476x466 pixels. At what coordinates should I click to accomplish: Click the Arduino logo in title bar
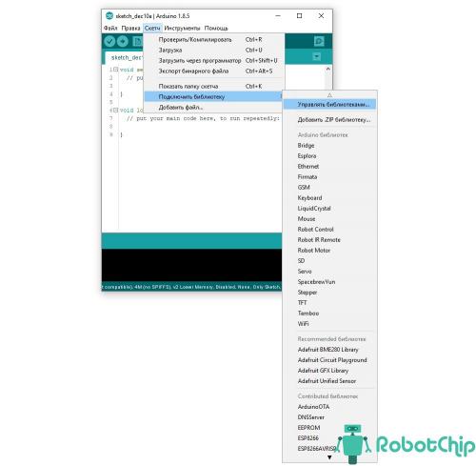(109, 16)
